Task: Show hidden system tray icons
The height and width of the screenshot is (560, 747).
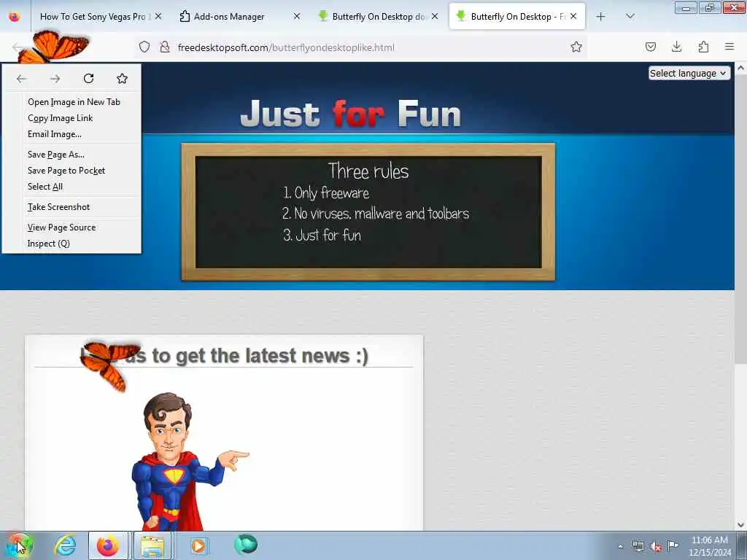Action: pyautogui.click(x=620, y=546)
